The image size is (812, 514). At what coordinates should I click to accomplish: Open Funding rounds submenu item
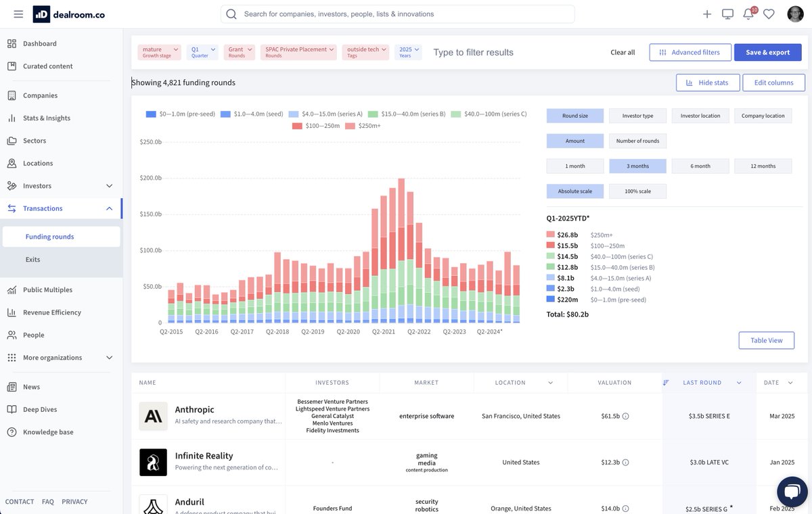point(62,237)
